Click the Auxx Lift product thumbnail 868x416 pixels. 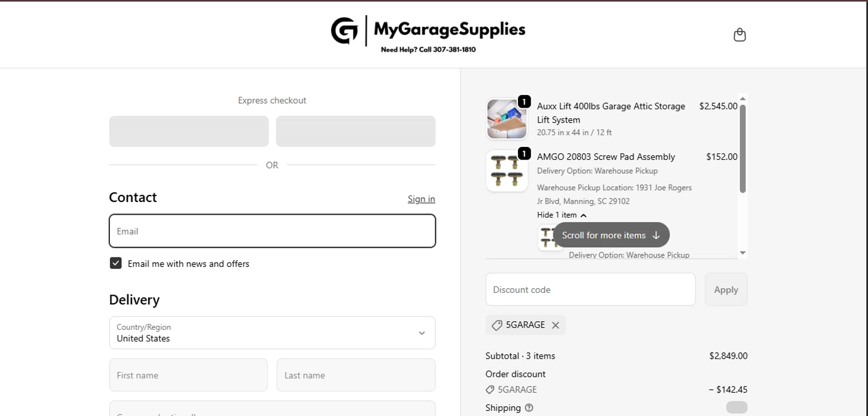click(507, 119)
